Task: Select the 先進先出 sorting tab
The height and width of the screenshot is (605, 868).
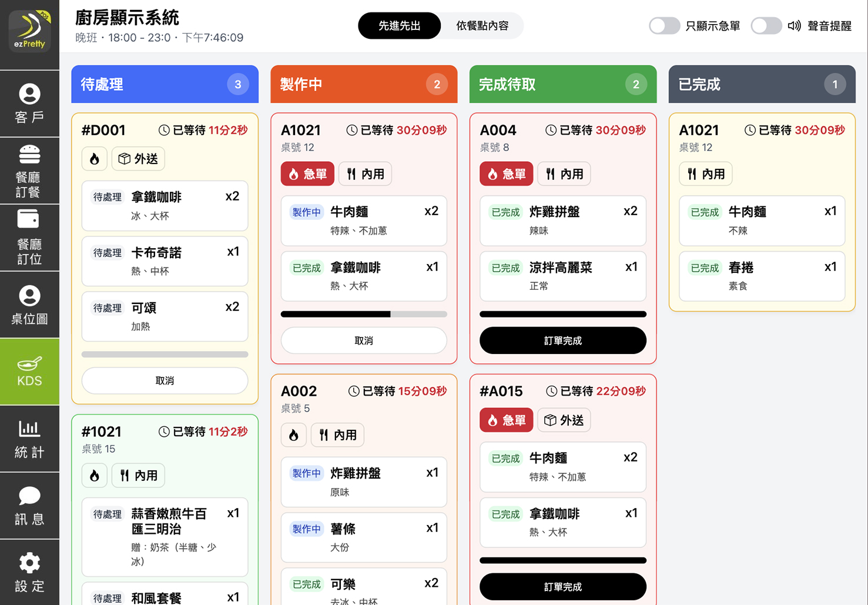Action: click(x=400, y=26)
